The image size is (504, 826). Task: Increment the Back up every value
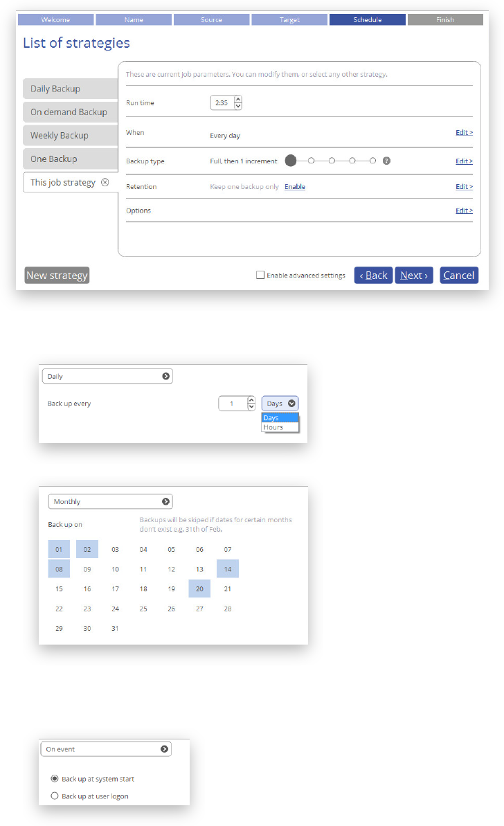click(x=251, y=399)
